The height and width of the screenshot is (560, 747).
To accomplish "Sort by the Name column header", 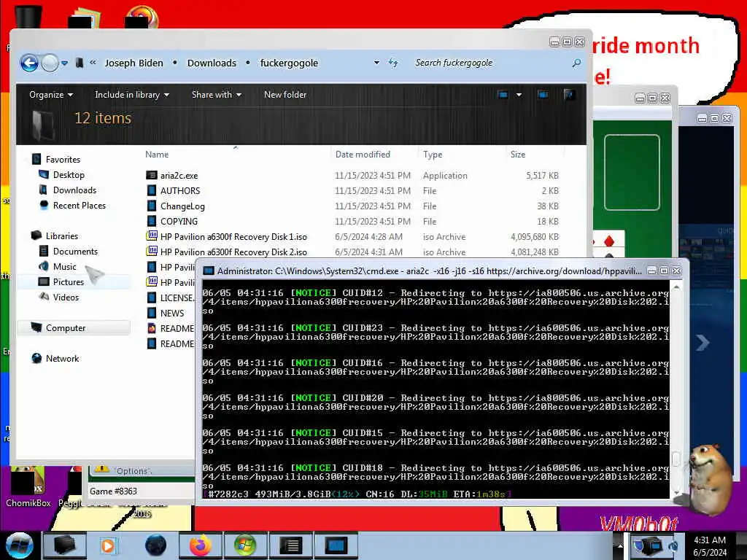I will 157,155.
